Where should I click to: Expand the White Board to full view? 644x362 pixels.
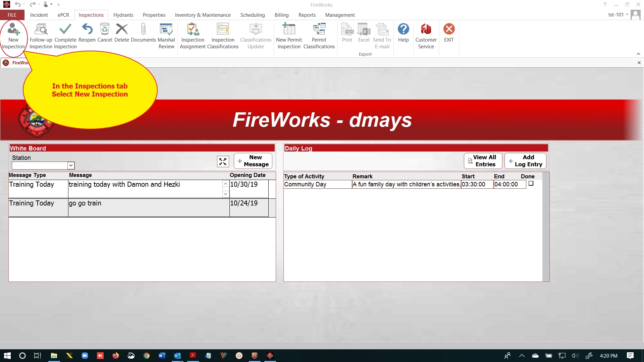223,162
